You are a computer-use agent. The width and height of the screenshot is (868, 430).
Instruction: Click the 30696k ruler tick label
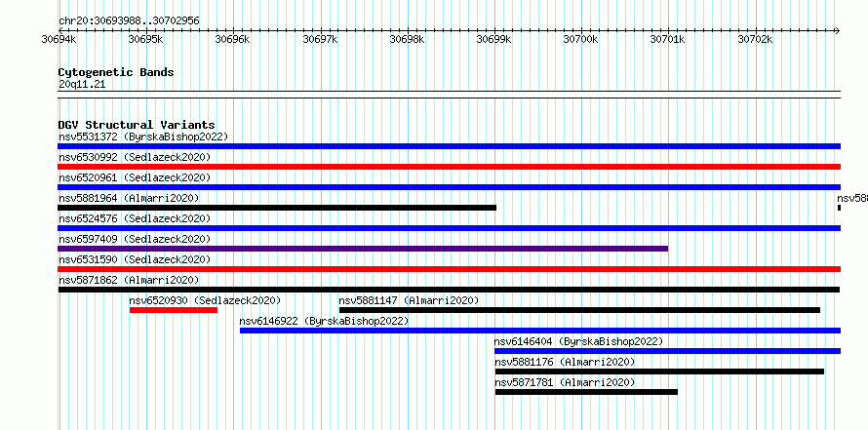232,39
